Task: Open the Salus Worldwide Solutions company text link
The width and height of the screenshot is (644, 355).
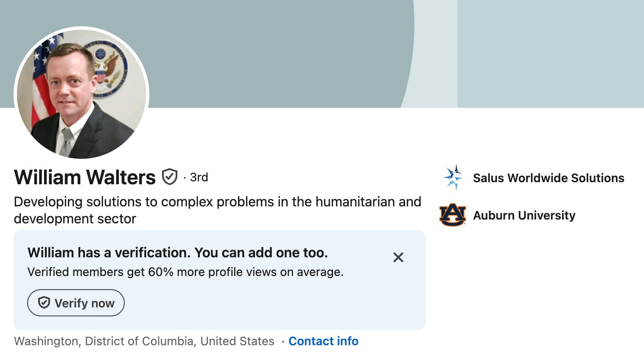Action: pos(549,178)
